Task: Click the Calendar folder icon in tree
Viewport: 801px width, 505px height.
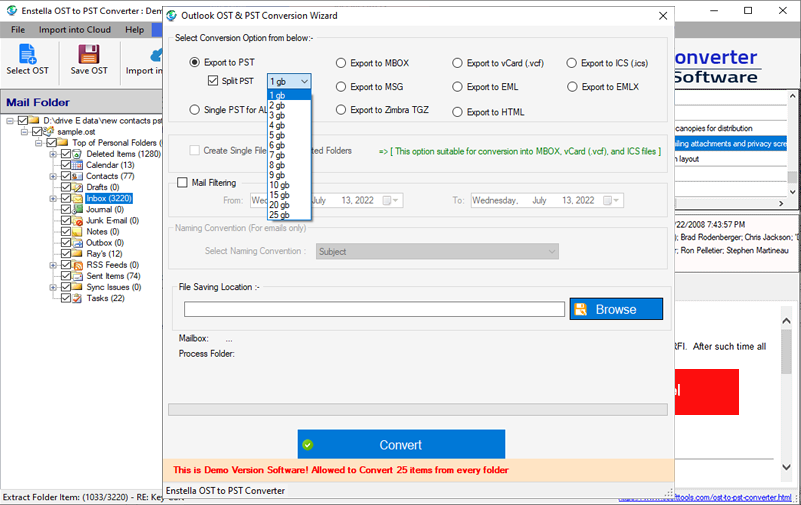Action: point(77,165)
